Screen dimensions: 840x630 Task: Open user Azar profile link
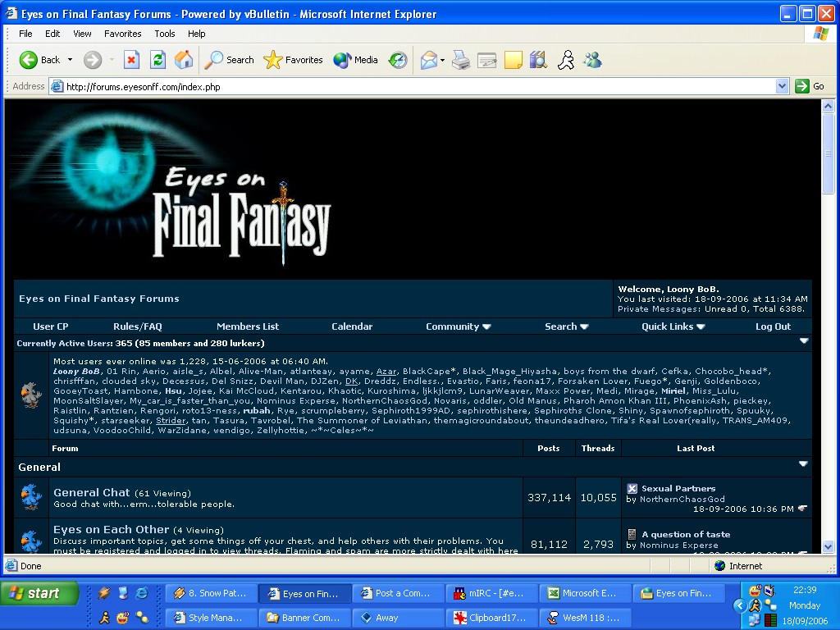coord(386,371)
